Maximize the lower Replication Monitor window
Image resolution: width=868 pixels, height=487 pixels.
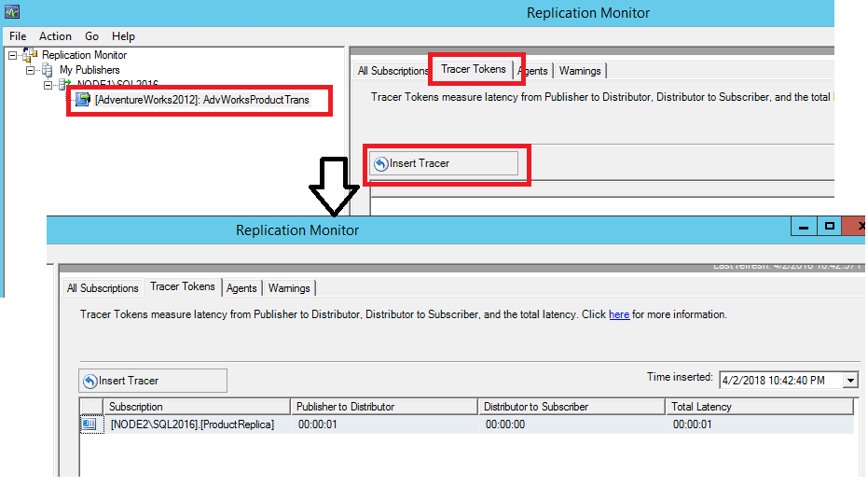point(828,227)
